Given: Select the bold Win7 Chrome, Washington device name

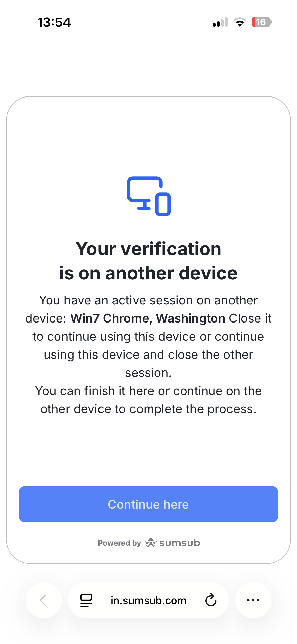Looking at the screenshot, I should (148, 318).
